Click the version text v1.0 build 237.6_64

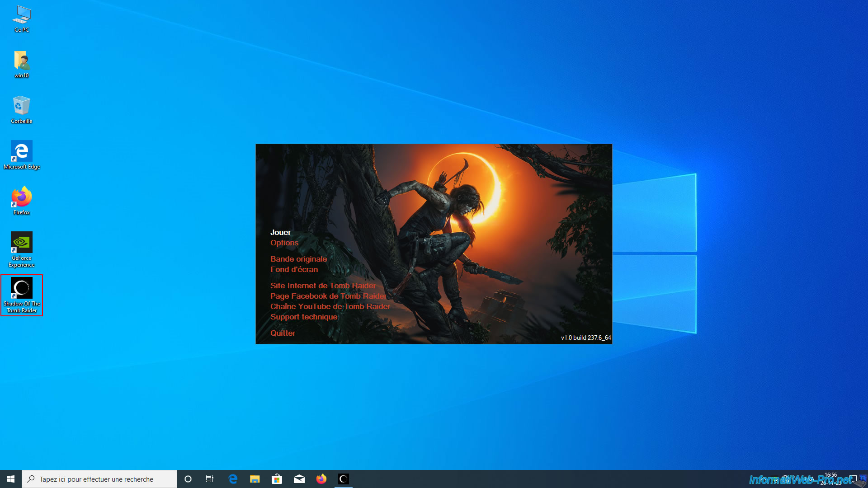(586, 338)
